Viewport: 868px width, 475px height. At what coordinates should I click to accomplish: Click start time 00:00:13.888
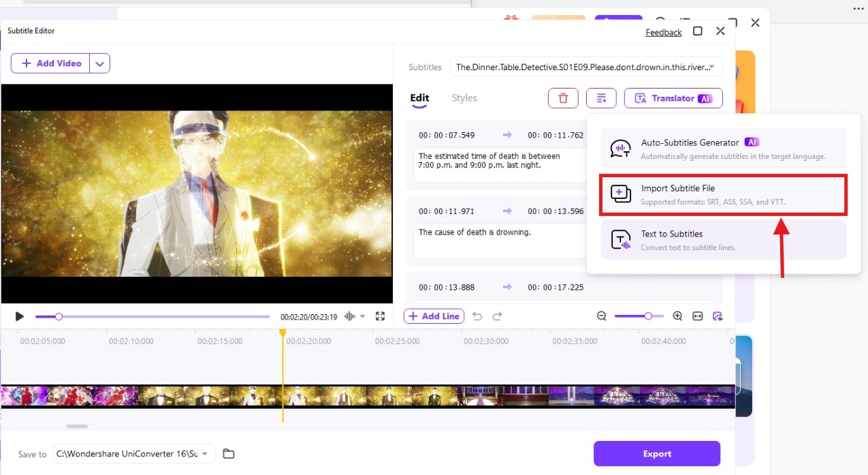click(447, 288)
